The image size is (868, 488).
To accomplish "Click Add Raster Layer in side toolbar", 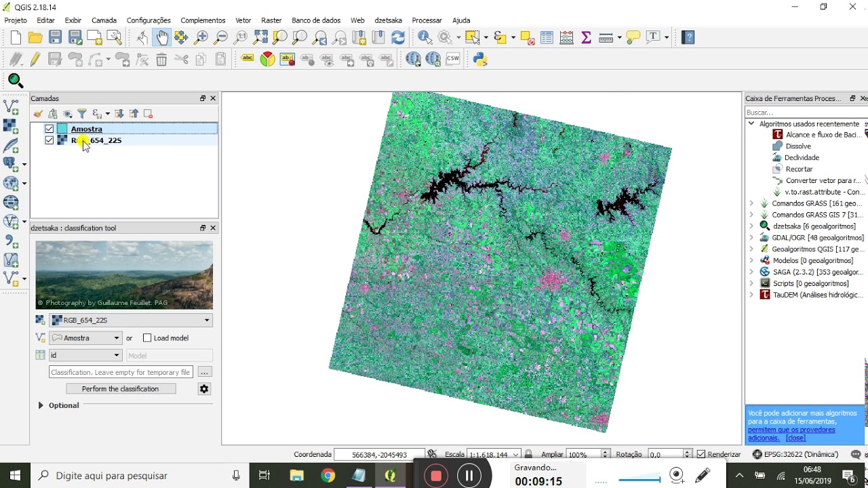I will tap(11, 126).
